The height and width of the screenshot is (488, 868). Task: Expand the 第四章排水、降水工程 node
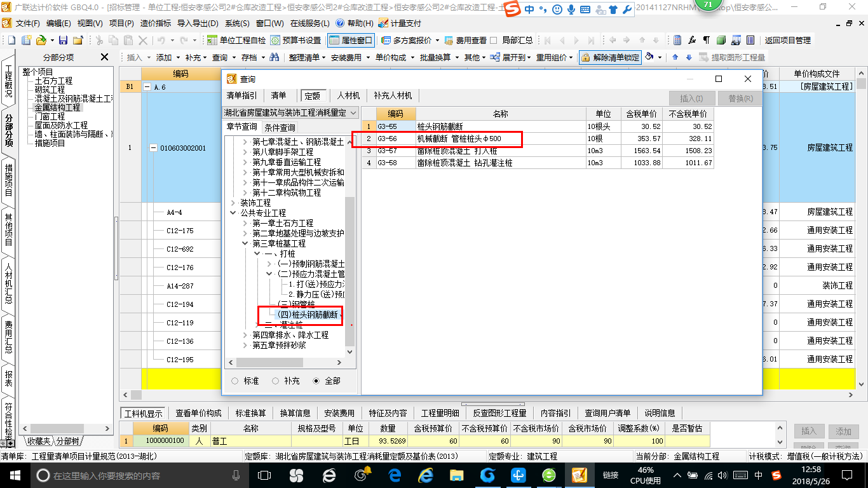coord(245,335)
